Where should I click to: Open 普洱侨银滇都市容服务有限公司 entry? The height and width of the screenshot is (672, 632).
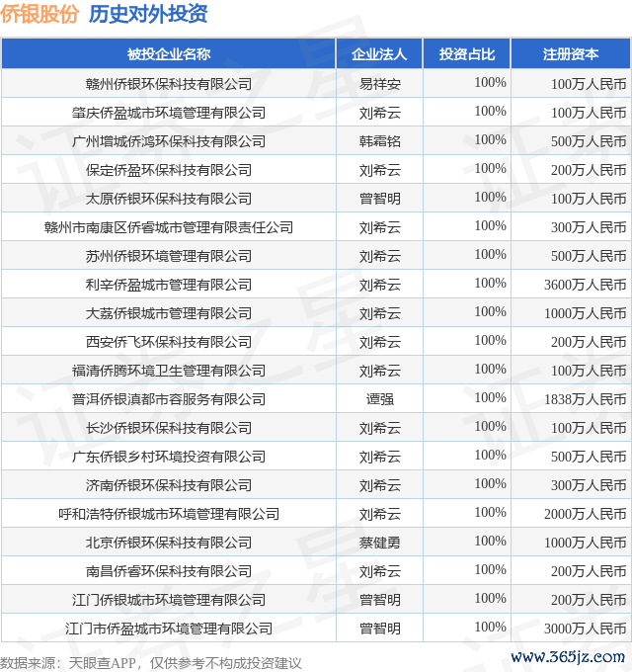[x=169, y=399]
